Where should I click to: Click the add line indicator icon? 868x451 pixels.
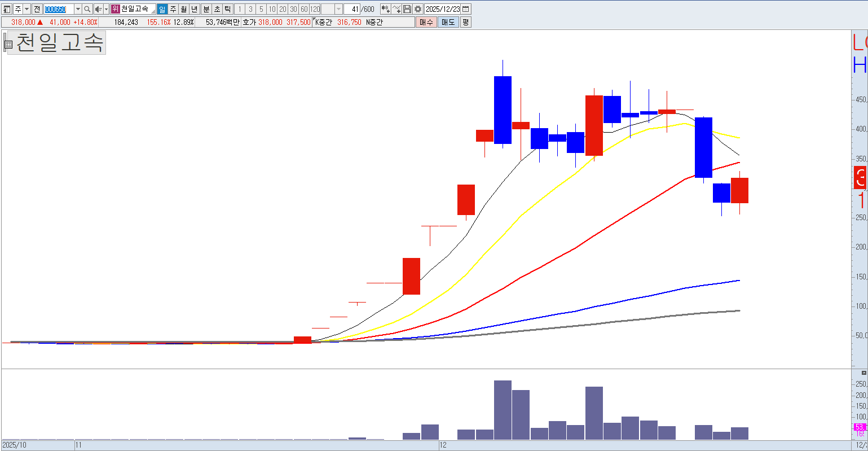point(396,9)
